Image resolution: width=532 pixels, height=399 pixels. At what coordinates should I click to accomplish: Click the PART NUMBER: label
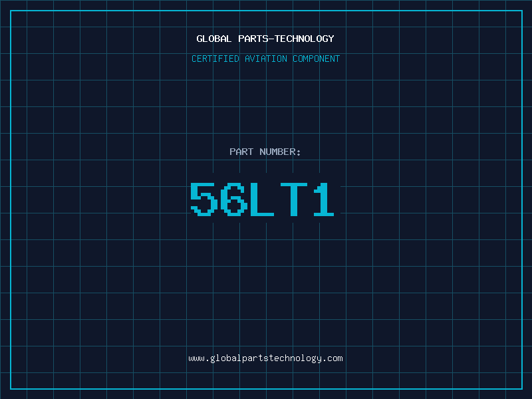[x=265, y=152]
